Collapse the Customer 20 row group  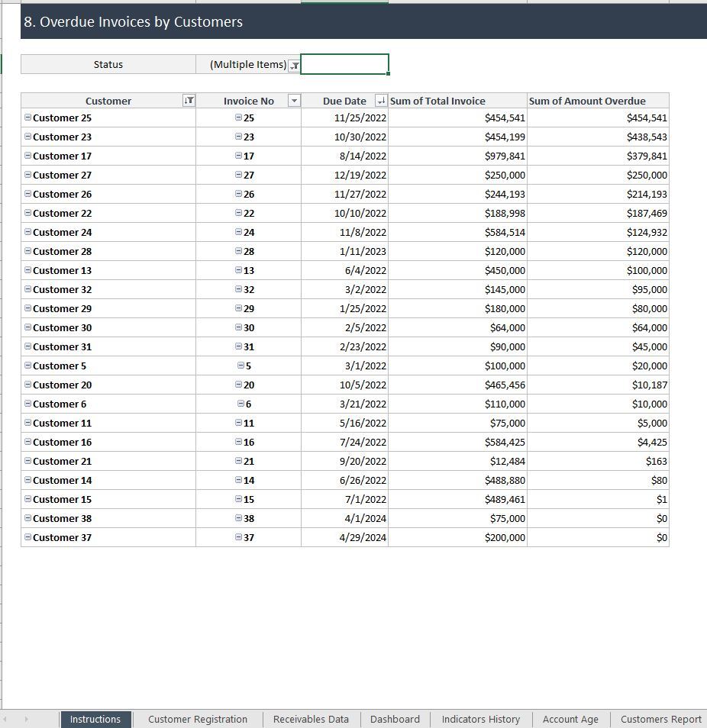pos(28,385)
